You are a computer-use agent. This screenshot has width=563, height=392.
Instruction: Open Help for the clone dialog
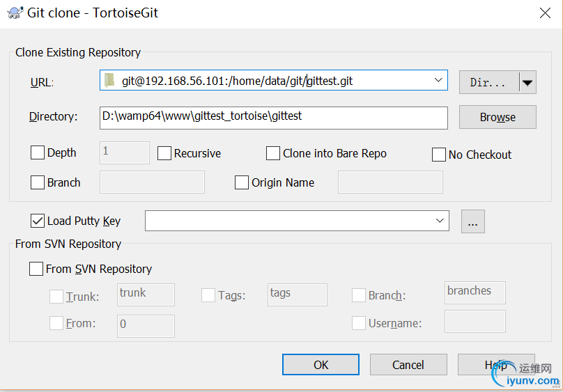coord(496,365)
